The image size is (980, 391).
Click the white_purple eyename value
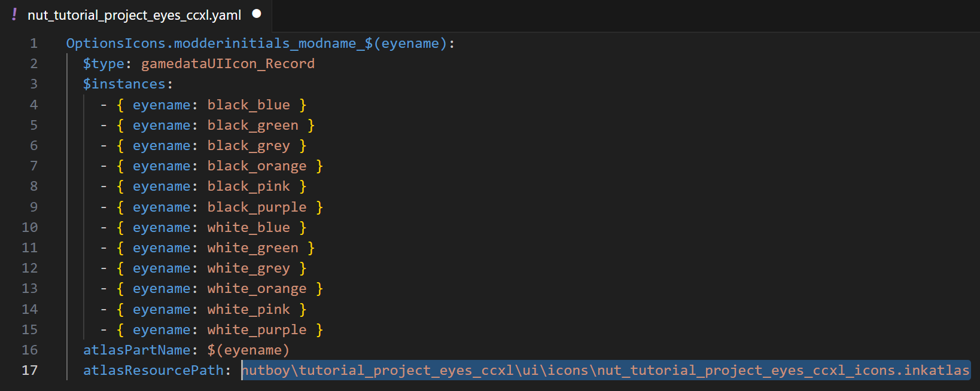point(257,330)
